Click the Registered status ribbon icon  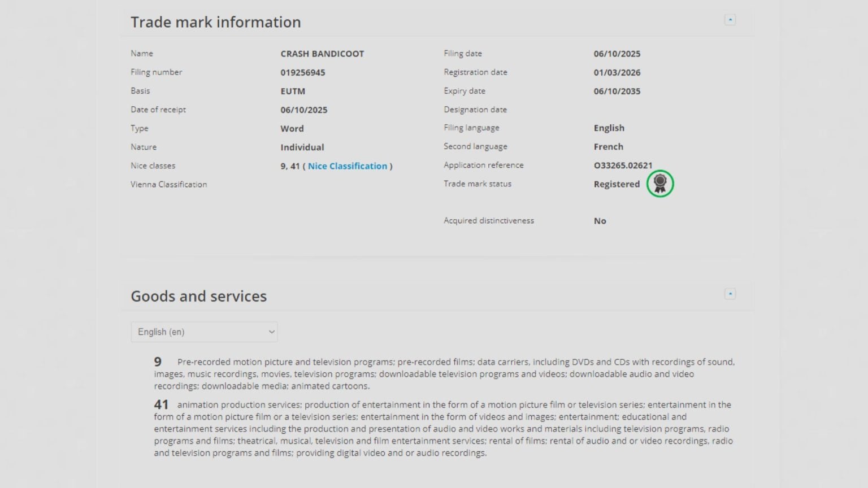[x=660, y=184]
